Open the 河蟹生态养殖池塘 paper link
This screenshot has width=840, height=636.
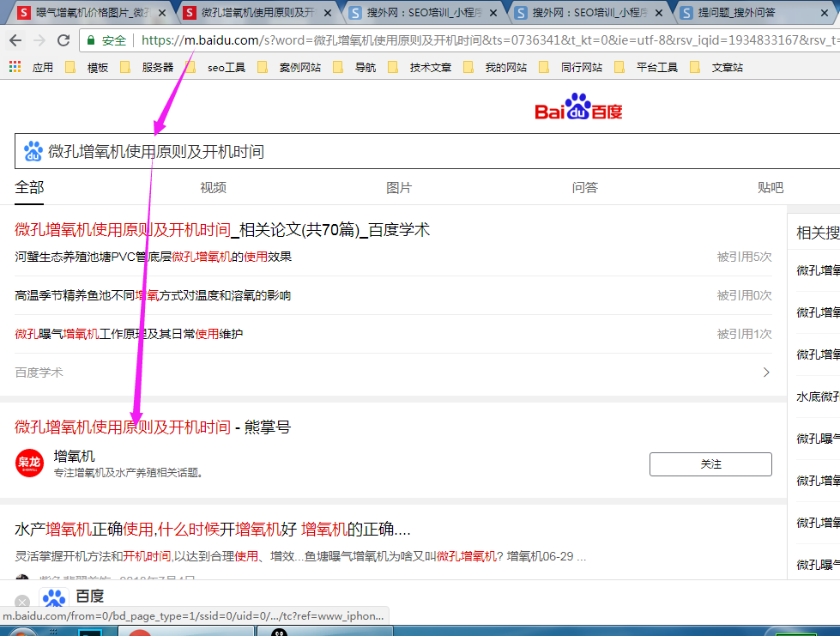pos(153,257)
